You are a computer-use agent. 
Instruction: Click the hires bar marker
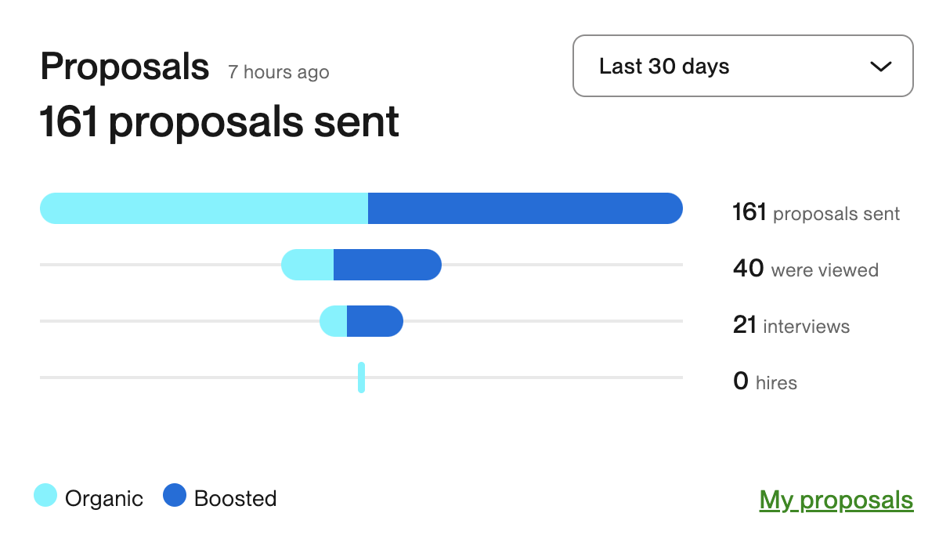tap(361, 378)
